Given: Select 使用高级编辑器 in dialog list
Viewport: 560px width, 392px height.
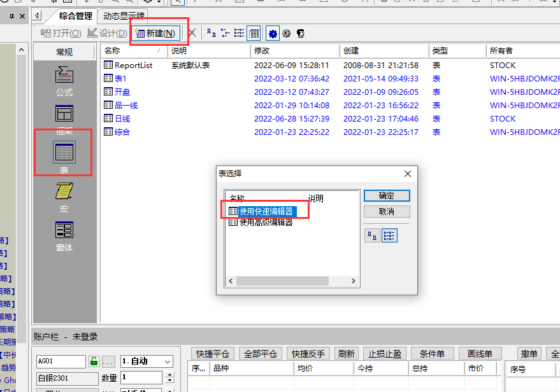Looking at the screenshot, I should pyautogui.click(x=261, y=223).
